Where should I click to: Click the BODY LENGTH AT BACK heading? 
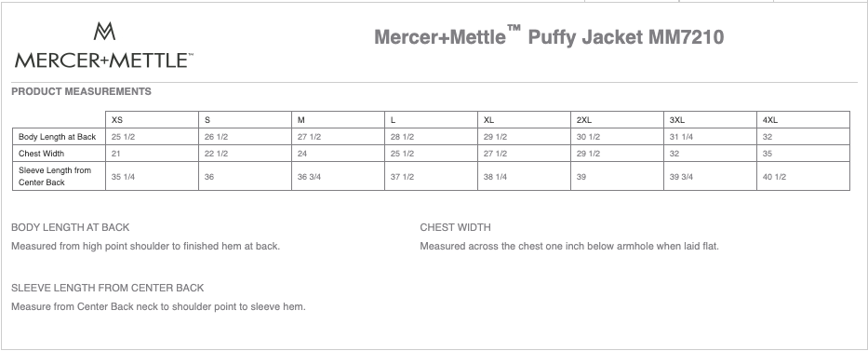click(x=71, y=227)
